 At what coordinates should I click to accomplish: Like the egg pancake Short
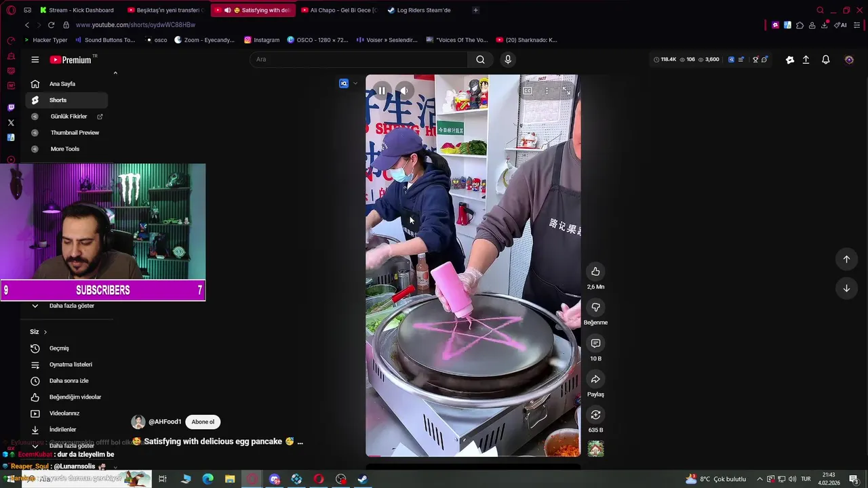pyautogui.click(x=595, y=272)
